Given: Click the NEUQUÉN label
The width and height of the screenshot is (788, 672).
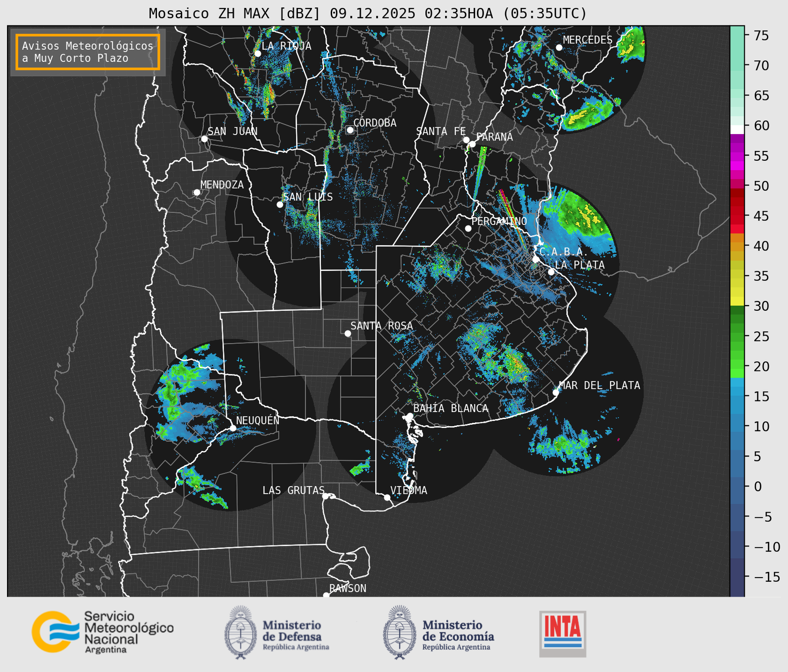Looking at the screenshot, I should pyautogui.click(x=258, y=421).
